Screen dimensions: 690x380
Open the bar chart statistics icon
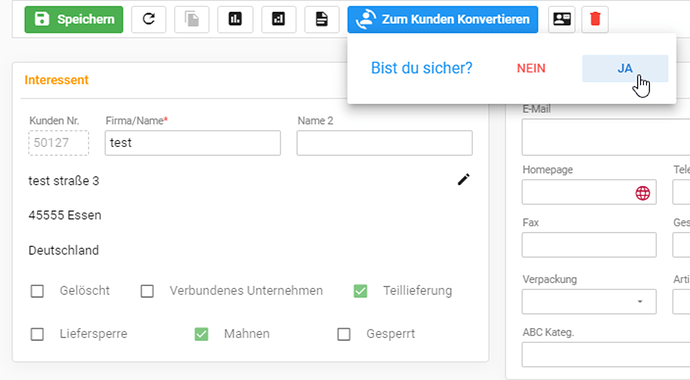pos(235,19)
